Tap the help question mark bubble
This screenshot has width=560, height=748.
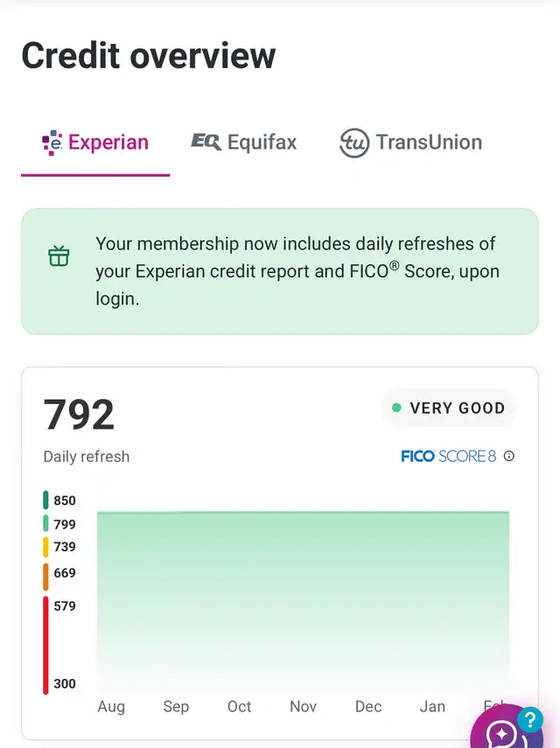click(x=530, y=719)
